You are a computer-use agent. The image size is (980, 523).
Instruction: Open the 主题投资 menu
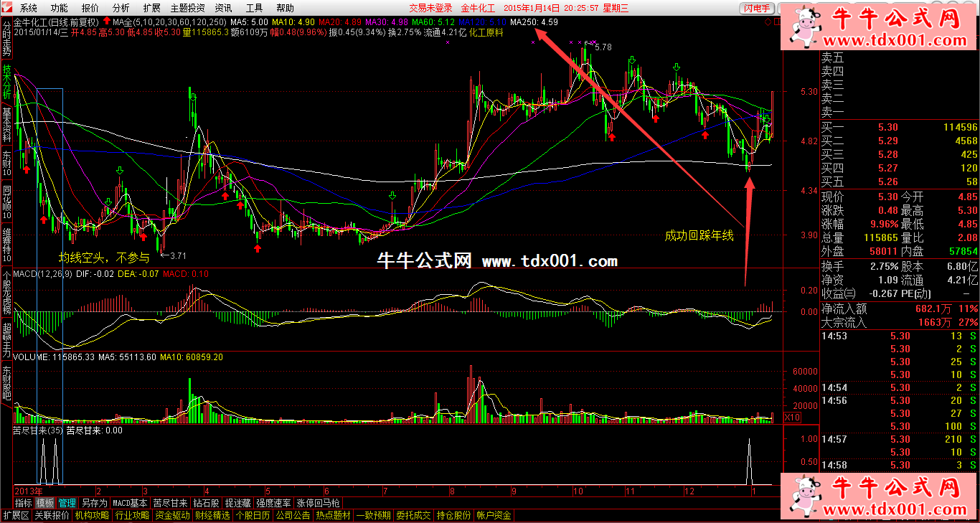[187, 8]
